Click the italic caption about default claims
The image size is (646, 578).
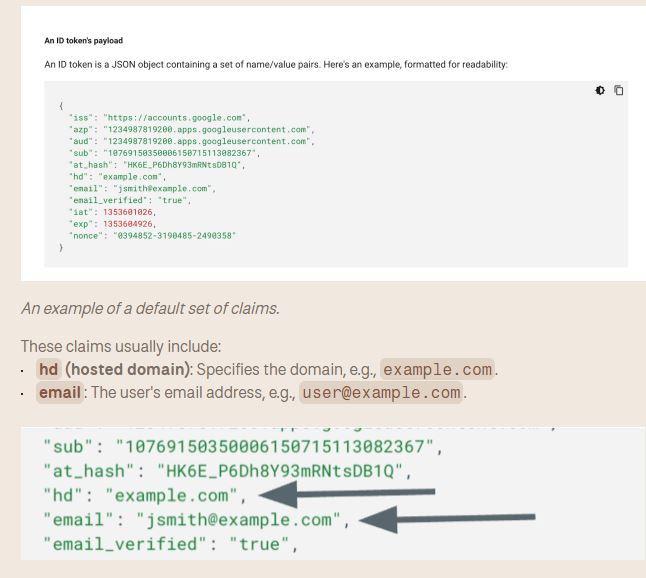pyautogui.click(x=150, y=309)
